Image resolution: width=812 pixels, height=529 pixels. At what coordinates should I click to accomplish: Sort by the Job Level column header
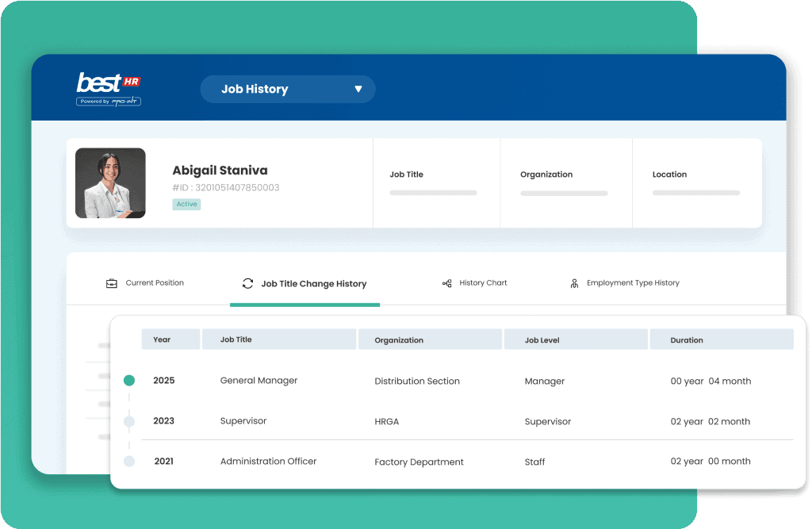(x=542, y=340)
